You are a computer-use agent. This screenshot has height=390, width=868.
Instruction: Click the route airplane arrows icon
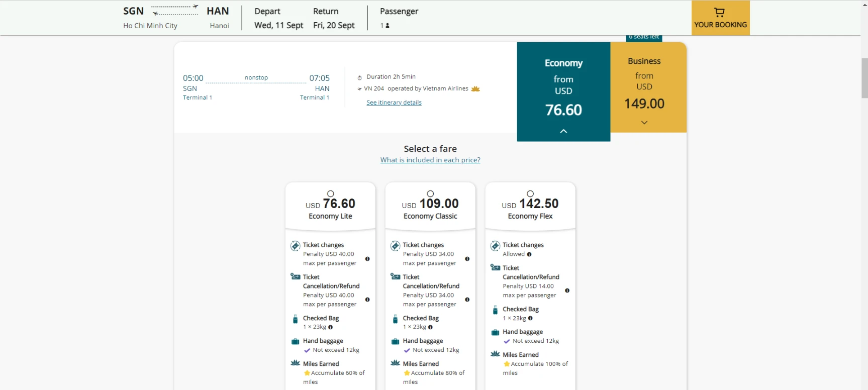pyautogui.click(x=175, y=10)
